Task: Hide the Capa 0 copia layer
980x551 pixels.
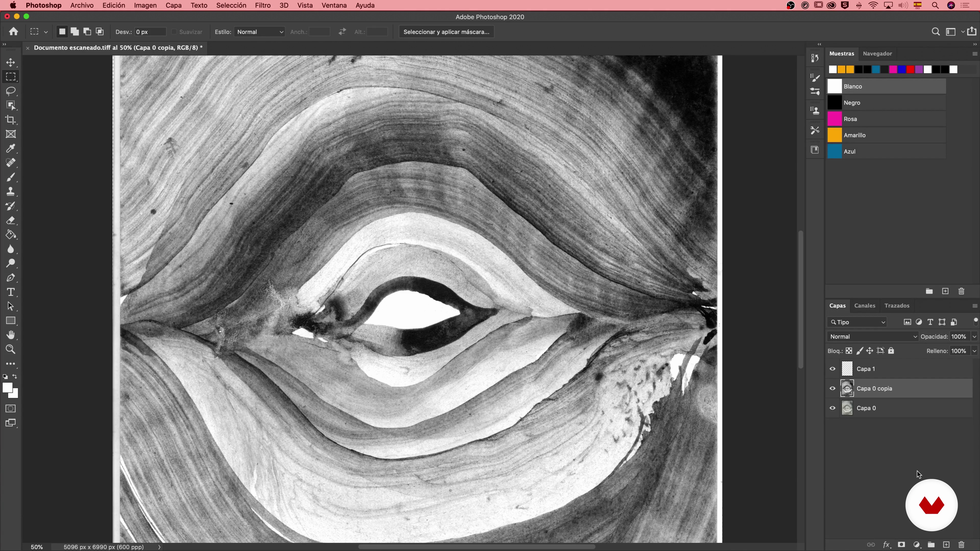Action: coord(832,388)
